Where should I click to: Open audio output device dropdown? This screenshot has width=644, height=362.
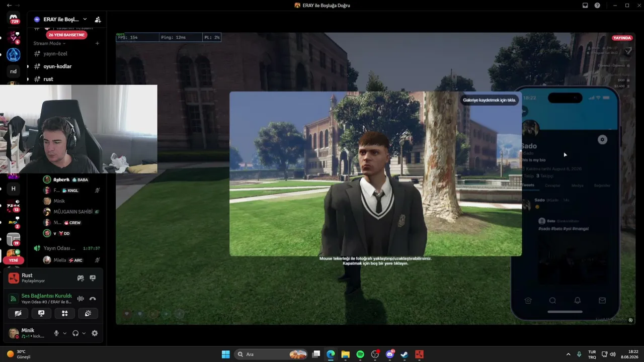pyautogui.click(x=84, y=333)
